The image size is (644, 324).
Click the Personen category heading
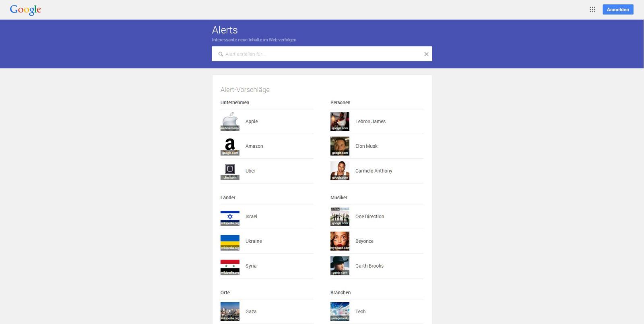coord(340,103)
